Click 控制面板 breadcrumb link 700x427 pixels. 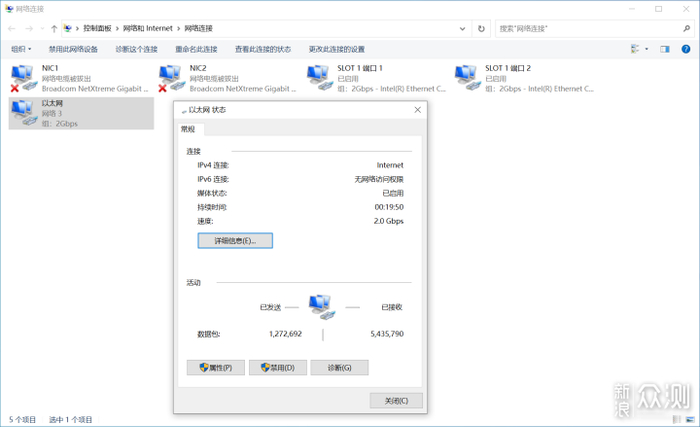pyautogui.click(x=97, y=29)
